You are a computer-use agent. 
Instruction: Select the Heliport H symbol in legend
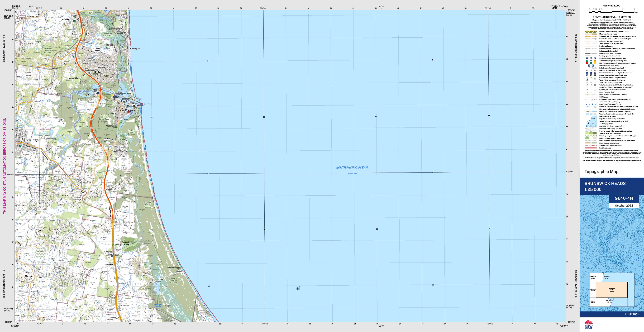(591, 58)
